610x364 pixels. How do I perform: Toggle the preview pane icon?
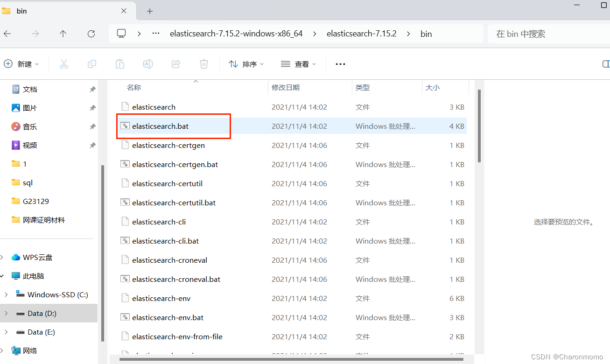(x=606, y=64)
